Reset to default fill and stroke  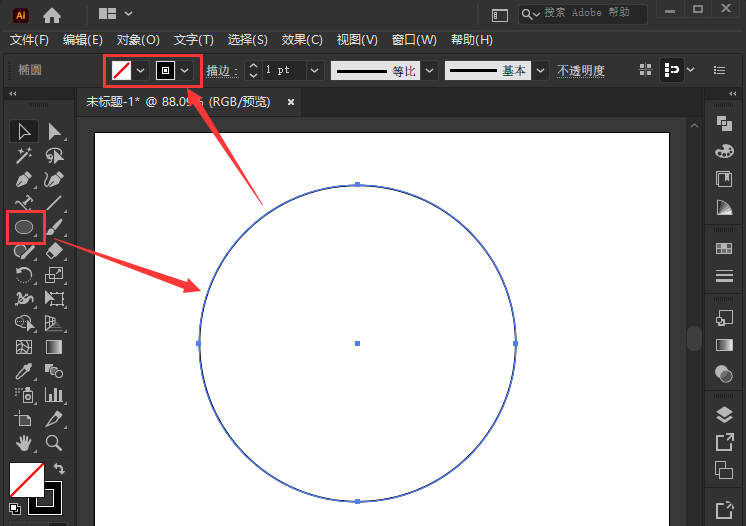[x=15, y=508]
